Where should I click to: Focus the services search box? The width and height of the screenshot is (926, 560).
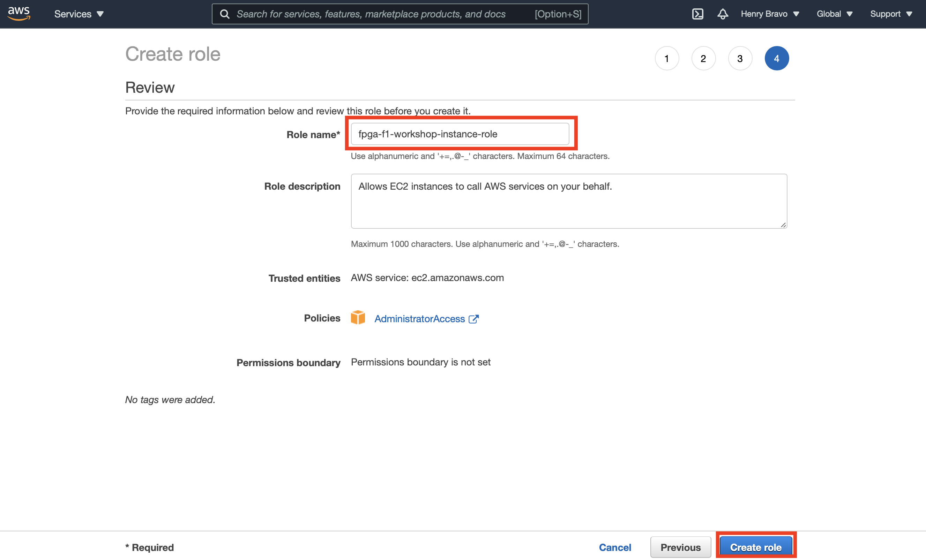point(400,14)
